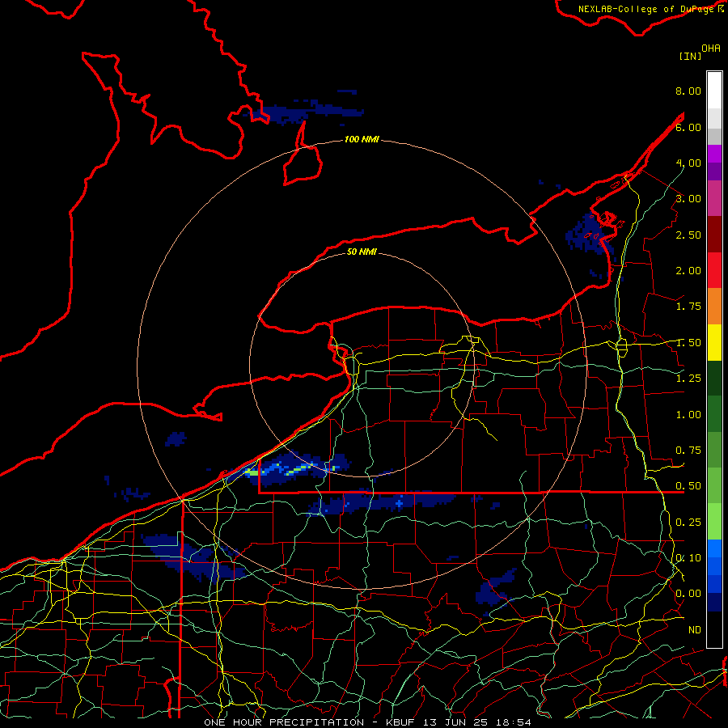Click the 0.75 legend value
Screen dimensions: 728x728
point(688,451)
